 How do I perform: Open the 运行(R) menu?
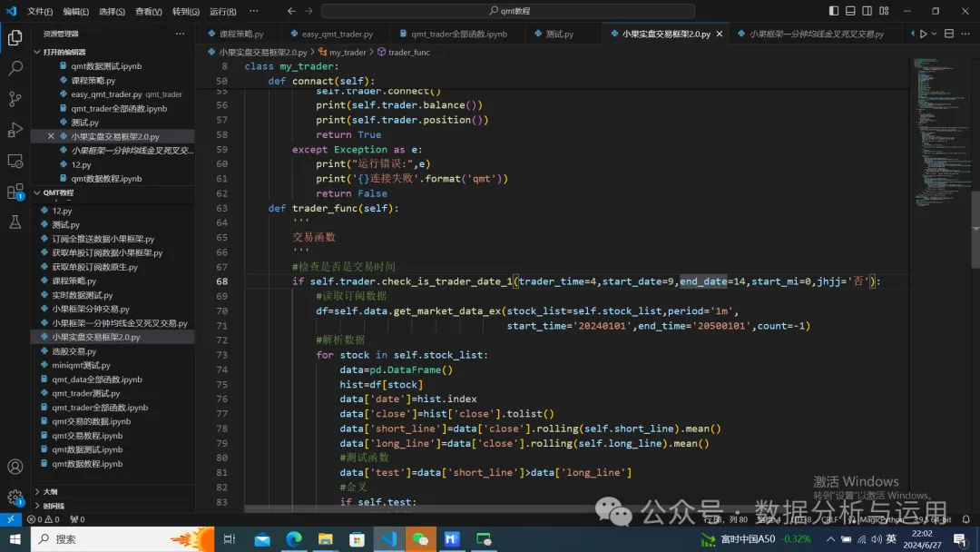pyautogui.click(x=222, y=11)
